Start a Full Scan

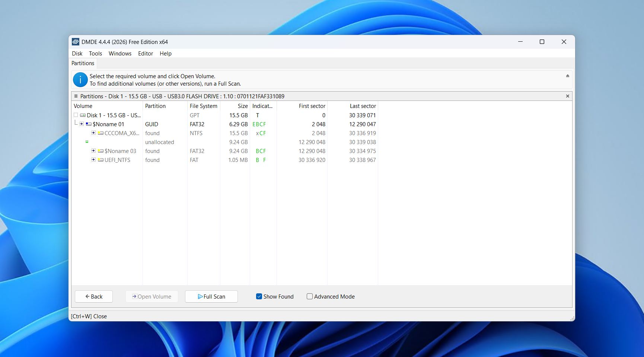[211, 296]
